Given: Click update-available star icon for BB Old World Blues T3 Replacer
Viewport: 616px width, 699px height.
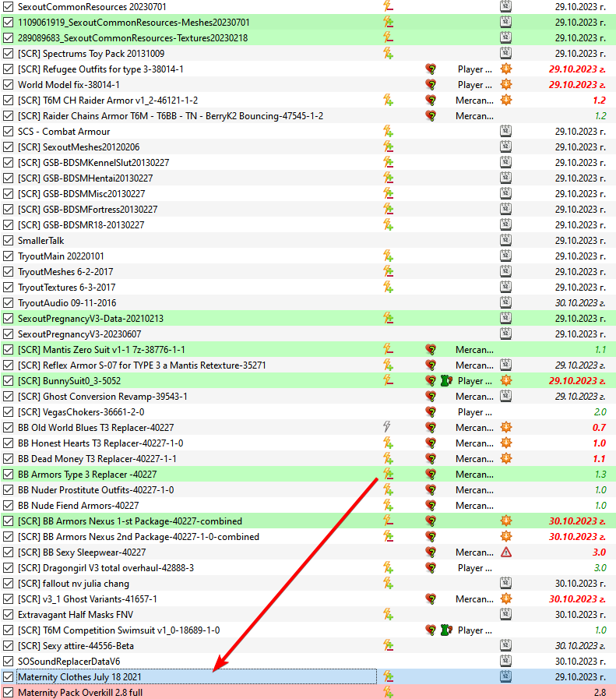Looking at the screenshot, I should [x=505, y=427].
